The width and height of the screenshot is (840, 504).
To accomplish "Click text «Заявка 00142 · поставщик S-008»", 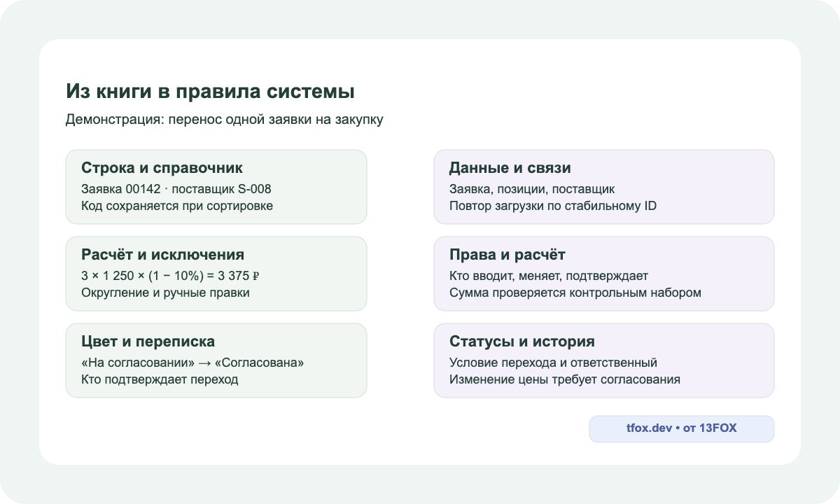I will coord(176,189).
